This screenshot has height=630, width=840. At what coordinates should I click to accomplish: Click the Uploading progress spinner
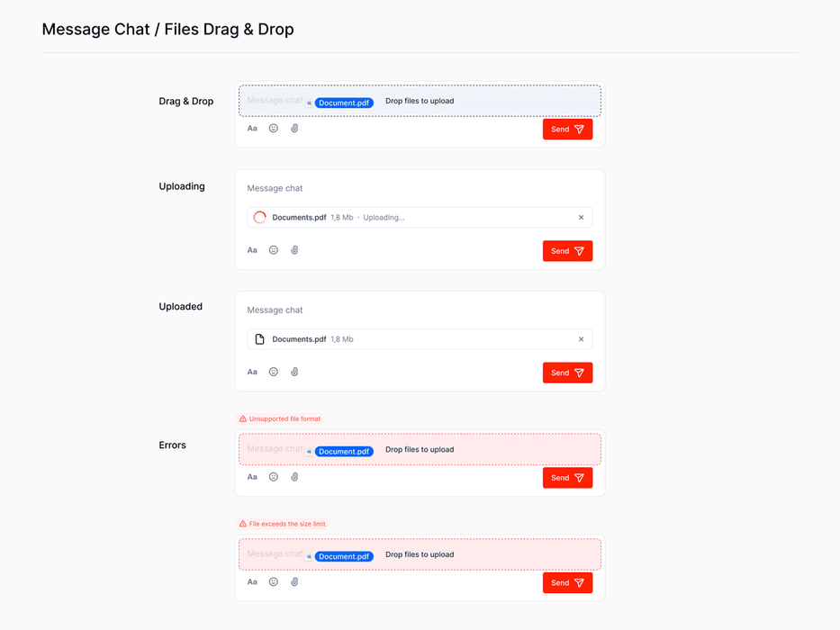(260, 218)
